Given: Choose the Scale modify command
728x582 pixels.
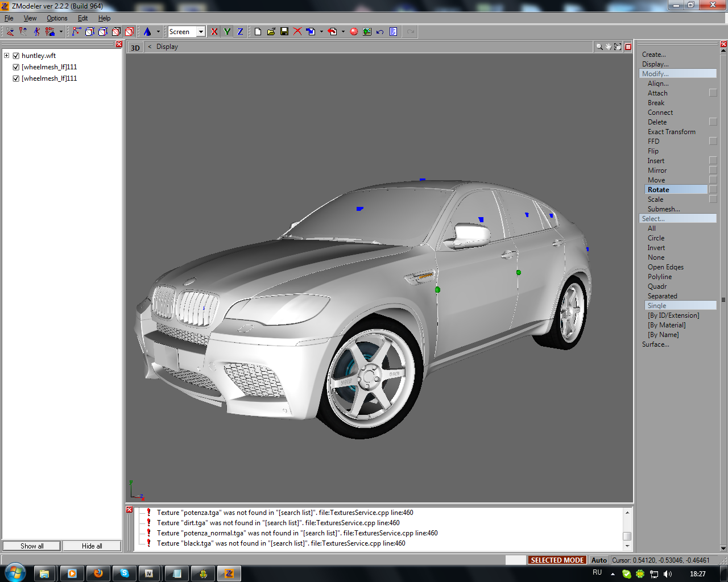Looking at the screenshot, I should [x=655, y=199].
